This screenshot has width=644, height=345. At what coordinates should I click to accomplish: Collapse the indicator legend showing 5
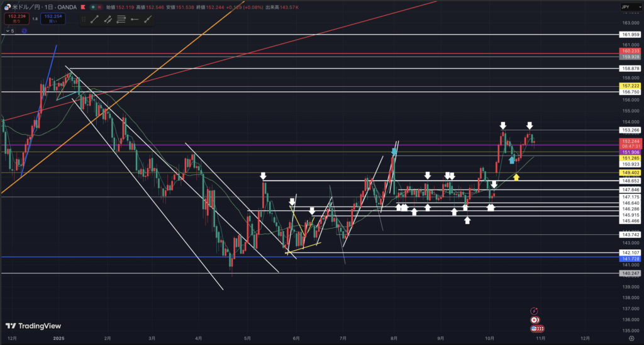9,30
